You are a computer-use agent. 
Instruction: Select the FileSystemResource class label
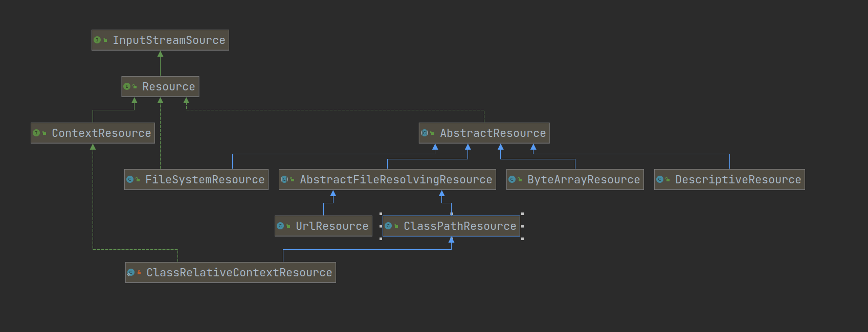click(x=205, y=180)
